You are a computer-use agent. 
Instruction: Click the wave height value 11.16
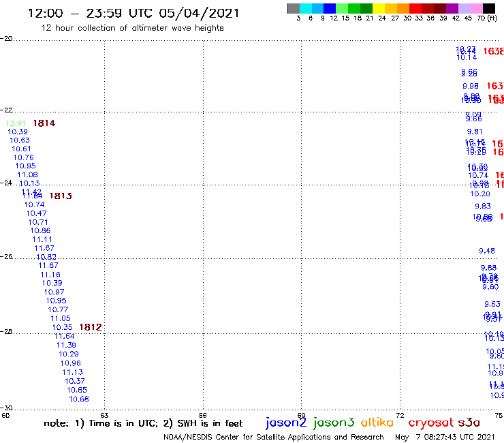tap(50, 275)
